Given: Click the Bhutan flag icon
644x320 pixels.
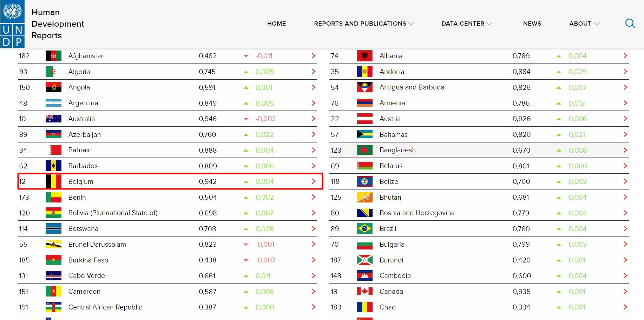Looking at the screenshot, I should click(364, 197).
